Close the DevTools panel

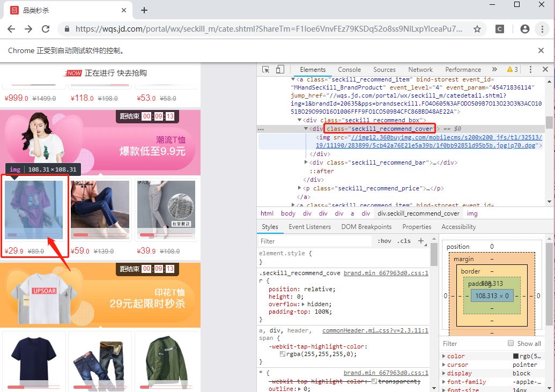click(545, 69)
